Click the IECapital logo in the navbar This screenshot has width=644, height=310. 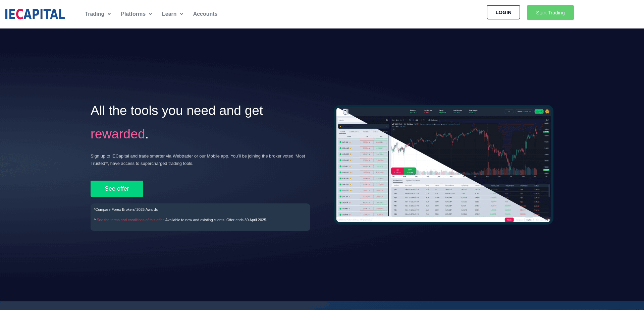click(35, 14)
